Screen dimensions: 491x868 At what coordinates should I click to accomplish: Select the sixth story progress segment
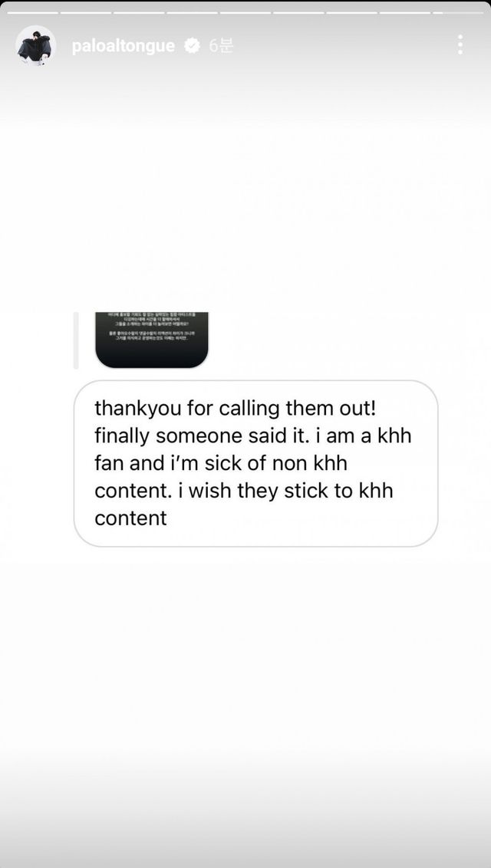tap(298, 13)
